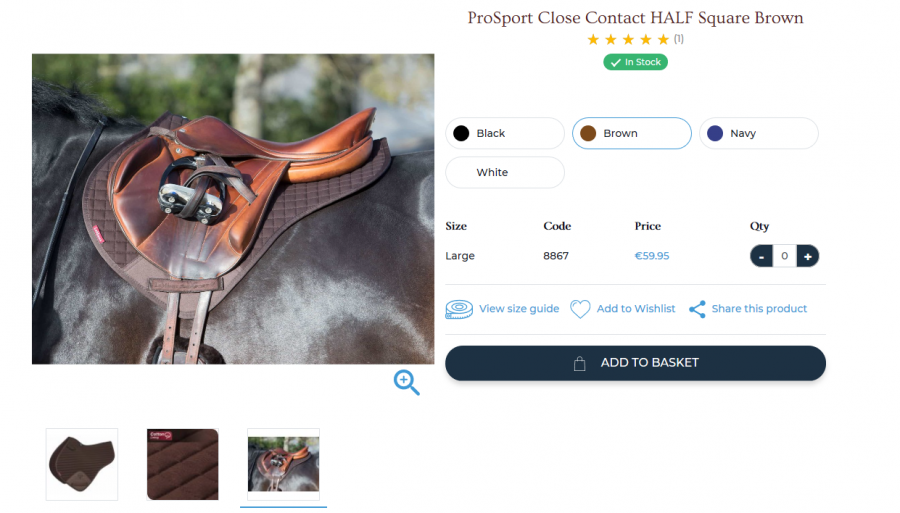Screen dimensions: 900x513
Task: Click Share this product link
Action: tap(759, 309)
